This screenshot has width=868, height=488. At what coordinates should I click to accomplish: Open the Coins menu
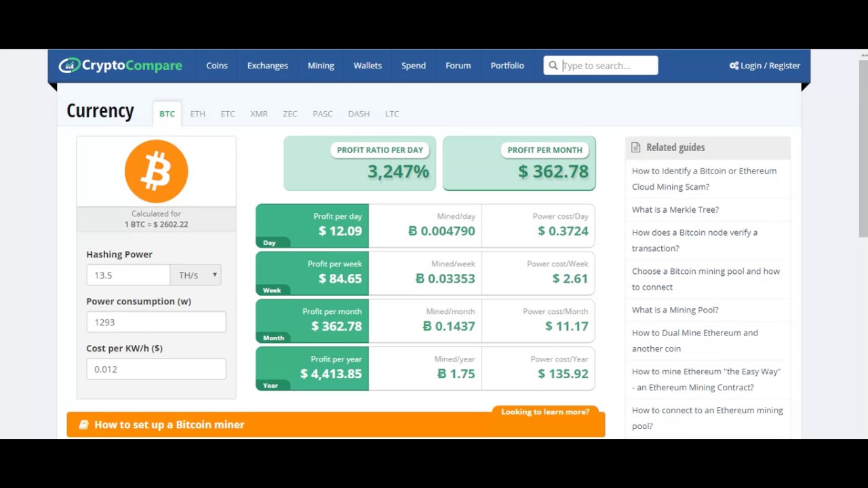[x=217, y=66]
